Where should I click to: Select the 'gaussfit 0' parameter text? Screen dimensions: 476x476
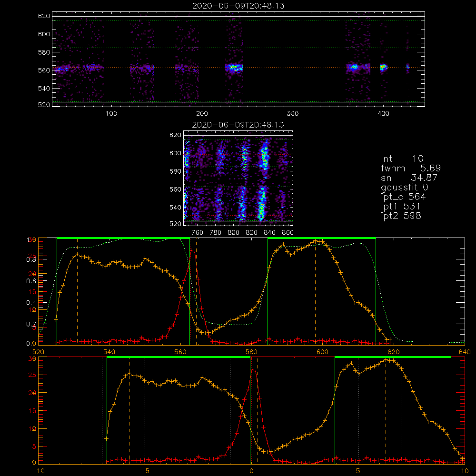click(x=405, y=187)
